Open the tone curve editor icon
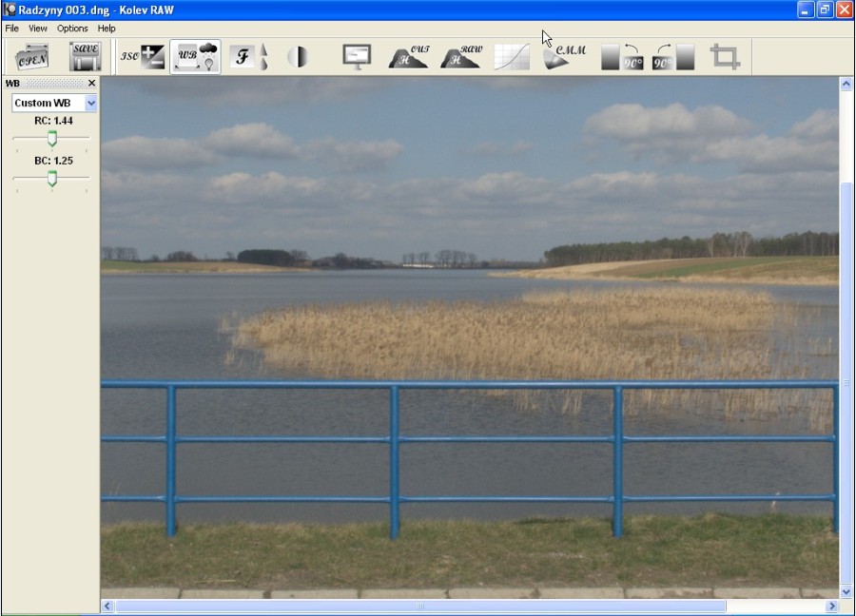The height and width of the screenshot is (616, 856). (x=512, y=57)
